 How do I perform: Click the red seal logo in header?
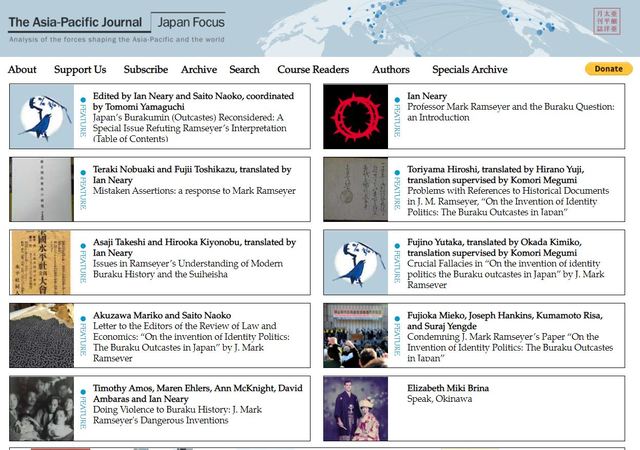(x=607, y=21)
